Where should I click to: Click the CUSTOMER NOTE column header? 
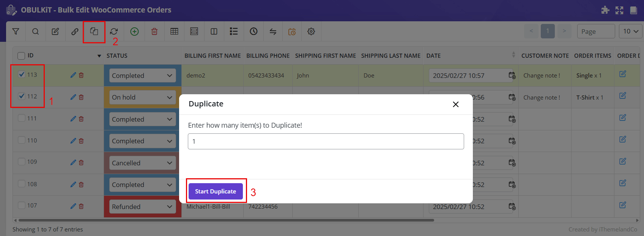pyautogui.click(x=545, y=56)
